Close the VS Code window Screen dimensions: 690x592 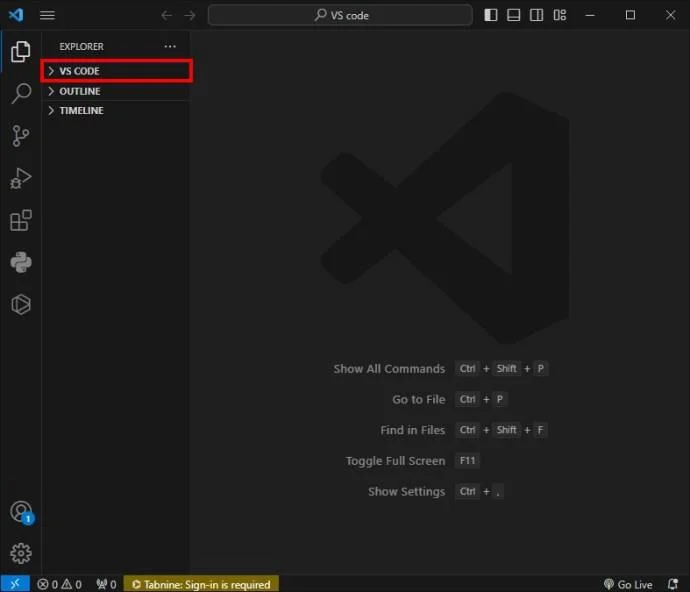(x=670, y=15)
